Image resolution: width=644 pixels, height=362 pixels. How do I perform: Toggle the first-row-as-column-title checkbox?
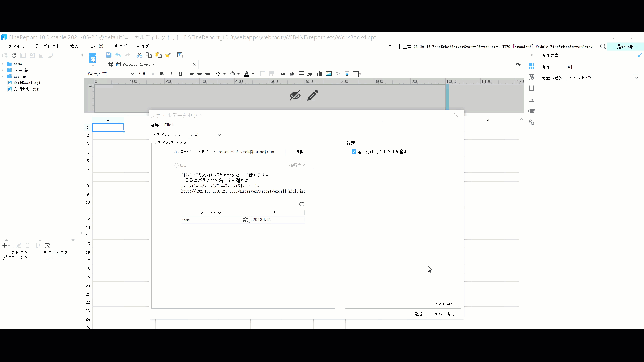[354, 151]
